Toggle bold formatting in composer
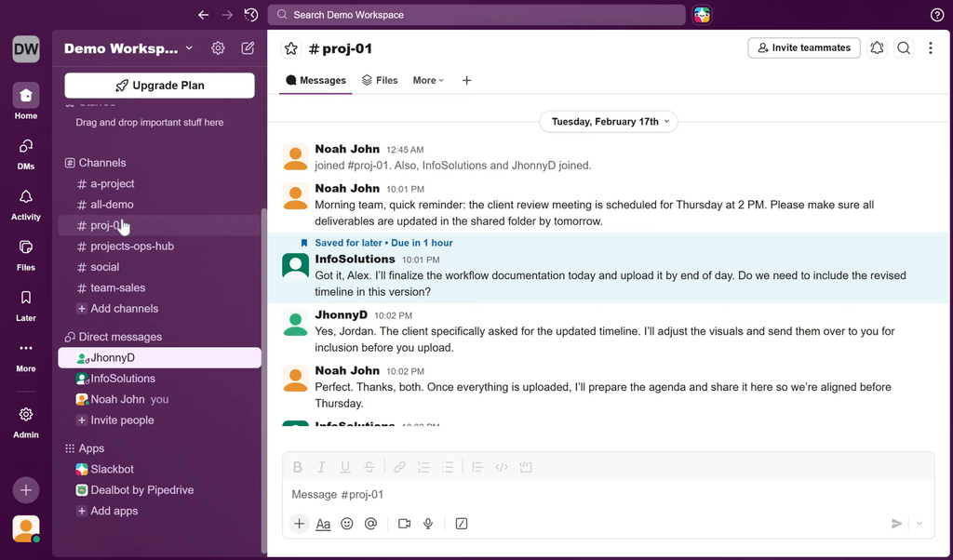The width and height of the screenshot is (953, 560). pos(298,467)
